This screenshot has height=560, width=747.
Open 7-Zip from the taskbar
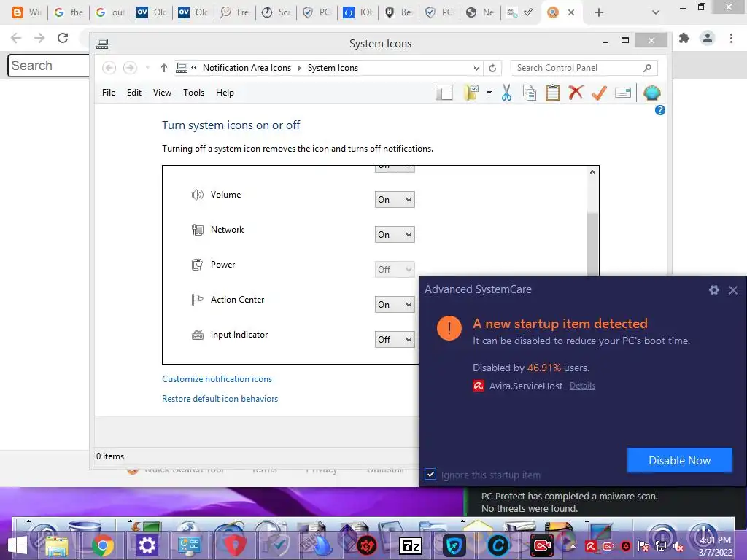(411, 545)
